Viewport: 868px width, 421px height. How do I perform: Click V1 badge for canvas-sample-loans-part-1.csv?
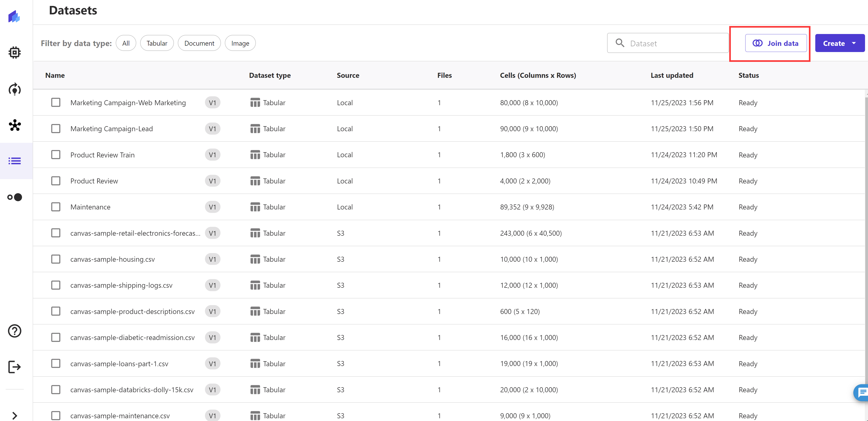(x=212, y=363)
